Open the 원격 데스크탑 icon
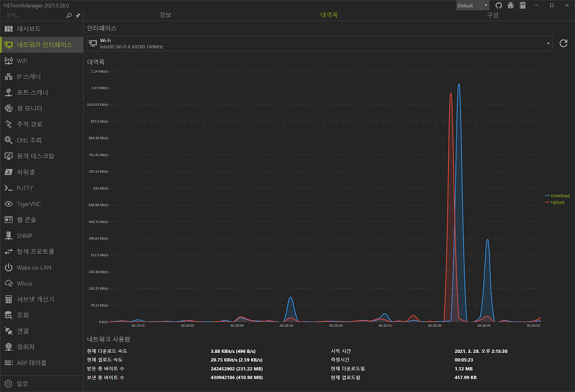 pyautogui.click(x=9, y=156)
